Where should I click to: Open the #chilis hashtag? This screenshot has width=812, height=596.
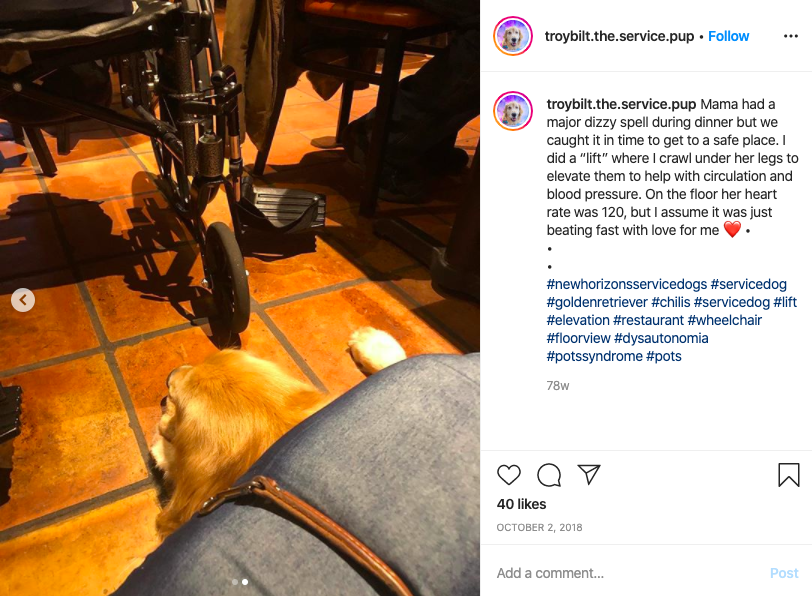coord(671,302)
